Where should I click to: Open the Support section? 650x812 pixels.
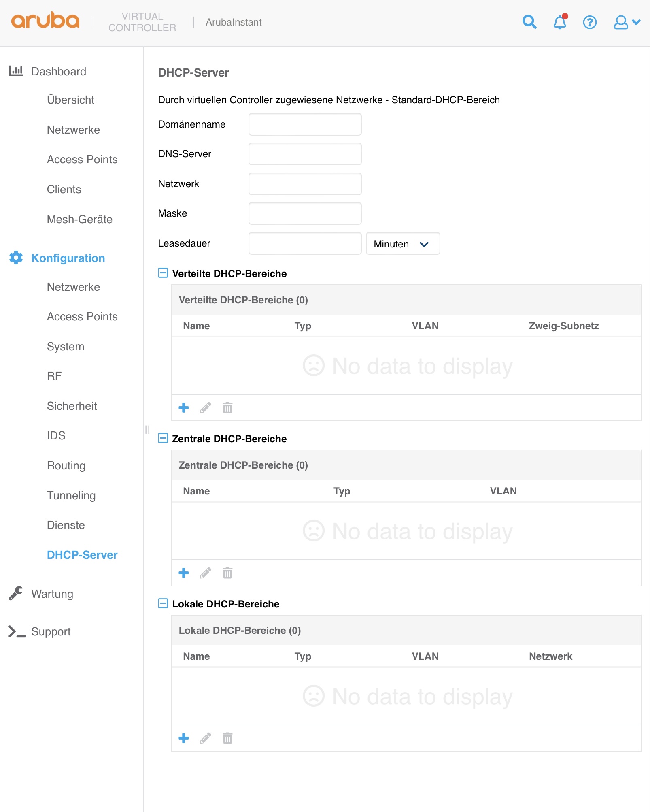coord(51,631)
